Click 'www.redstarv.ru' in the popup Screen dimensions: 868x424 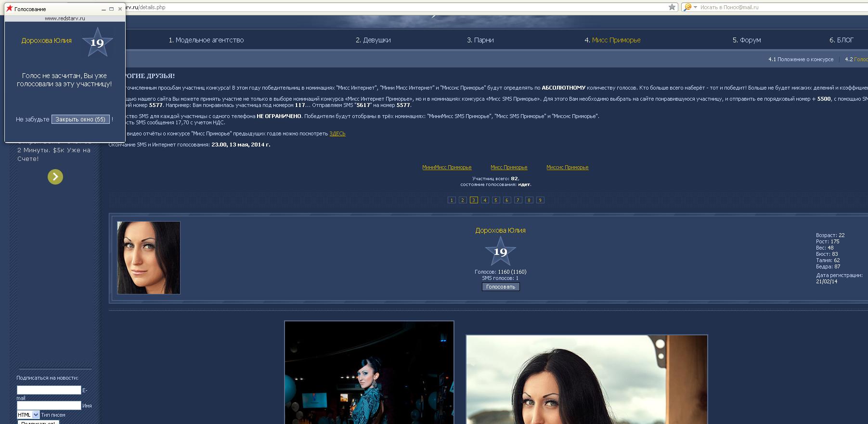click(x=65, y=18)
